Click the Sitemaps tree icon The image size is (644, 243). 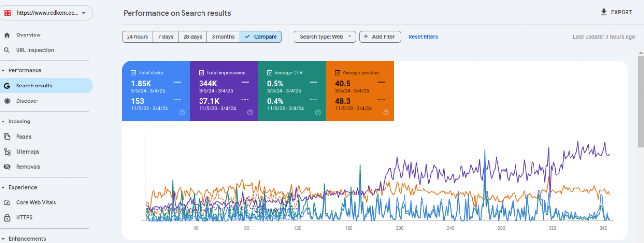(7, 152)
